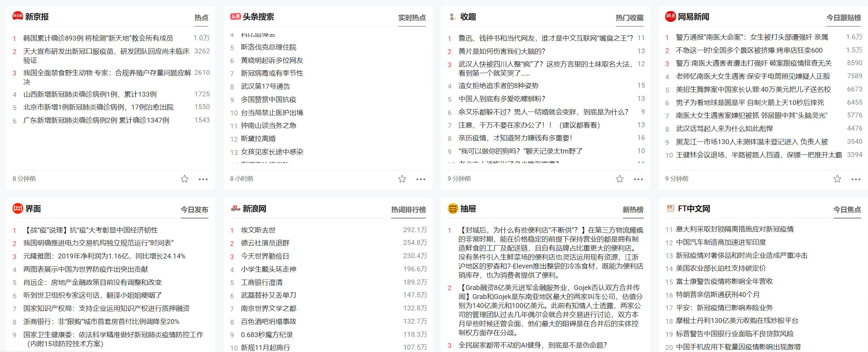The width and height of the screenshot is (868, 352).
Task: Select the 新热榜 tab of 抽屉
Action: [633, 210]
